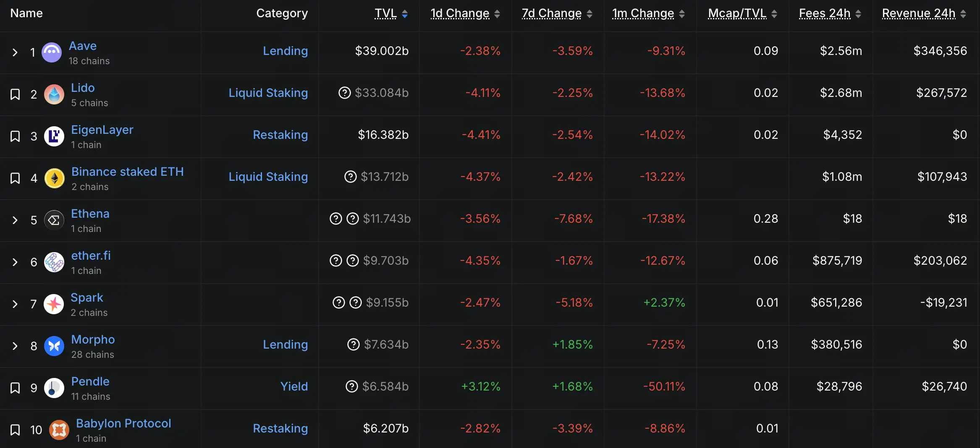Sort by the Fees 24h column
The width and height of the screenshot is (980, 448).
click(x=830, y=13)
